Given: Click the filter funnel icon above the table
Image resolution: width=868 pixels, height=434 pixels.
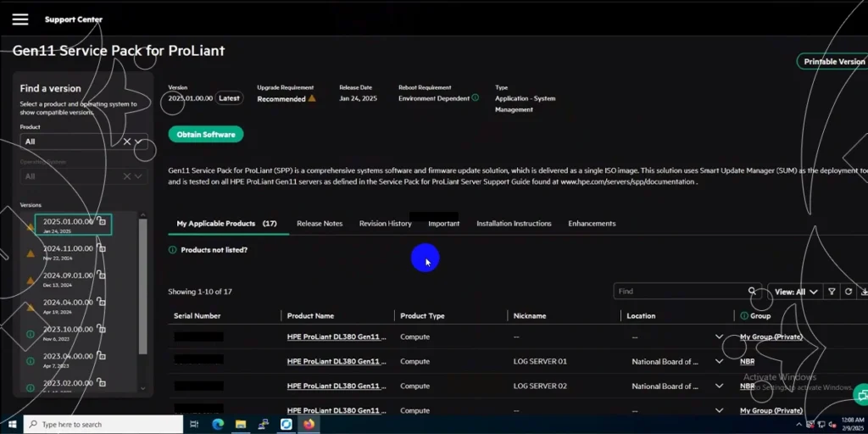Looking at the screenshot, I should pyautogui.click(x=832, y=292).
